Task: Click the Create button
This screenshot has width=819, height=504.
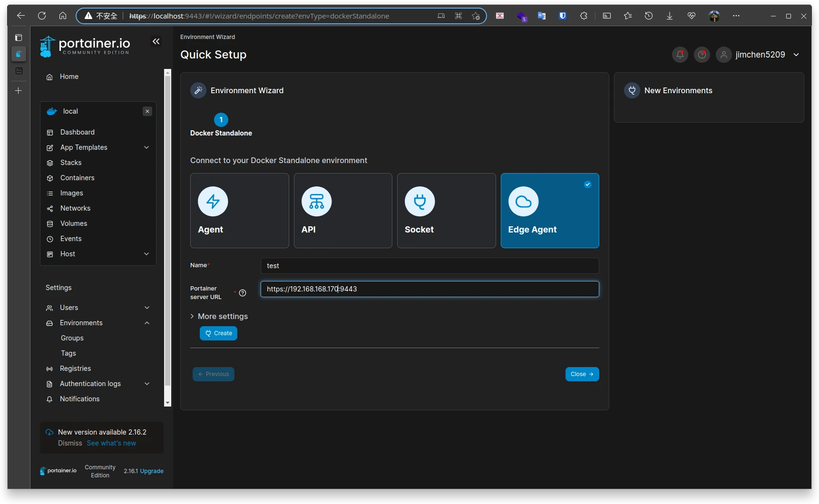Action: 218,333
